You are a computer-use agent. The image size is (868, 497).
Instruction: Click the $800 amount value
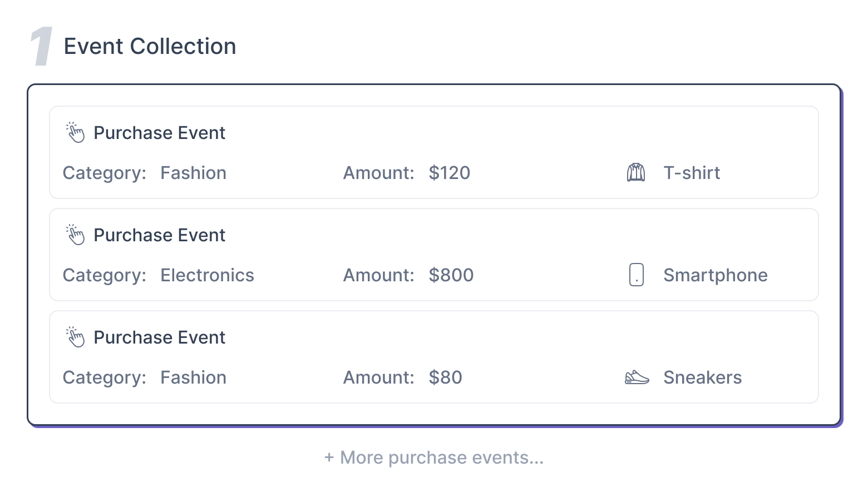click(x=451, y=275)
